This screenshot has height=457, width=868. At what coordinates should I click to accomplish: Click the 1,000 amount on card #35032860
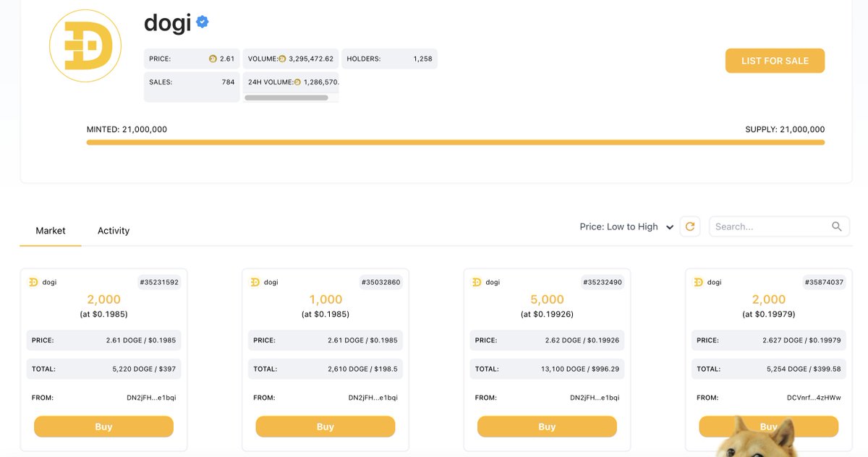point(325,299)
